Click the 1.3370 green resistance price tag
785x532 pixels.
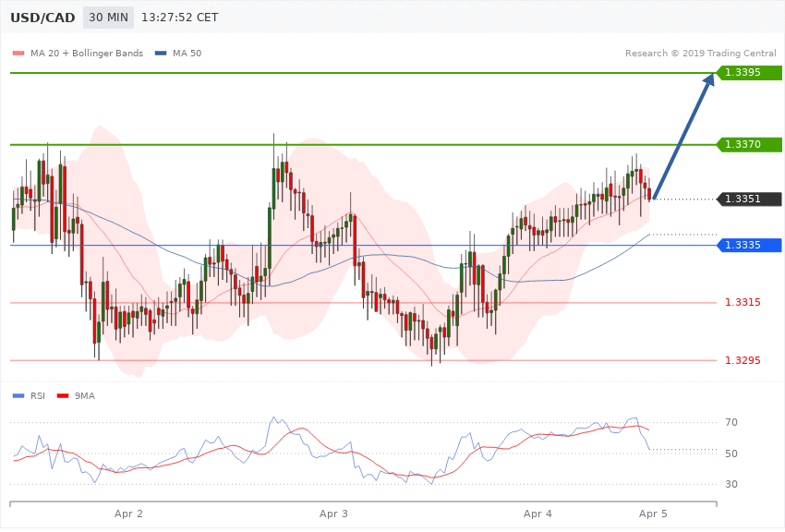tap(749, 145)
